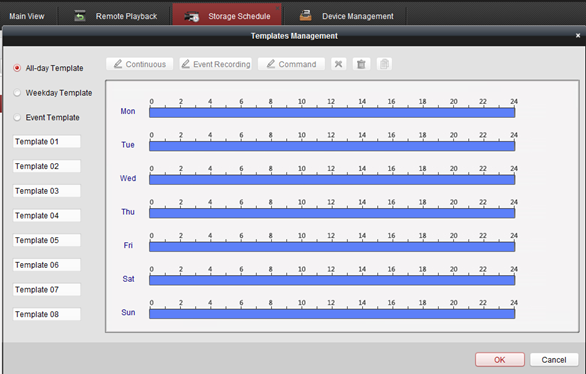Switch to the Main View tab
Image resolution: width=586 pixels, height=374 pixels.
click(x=27, y=16)
